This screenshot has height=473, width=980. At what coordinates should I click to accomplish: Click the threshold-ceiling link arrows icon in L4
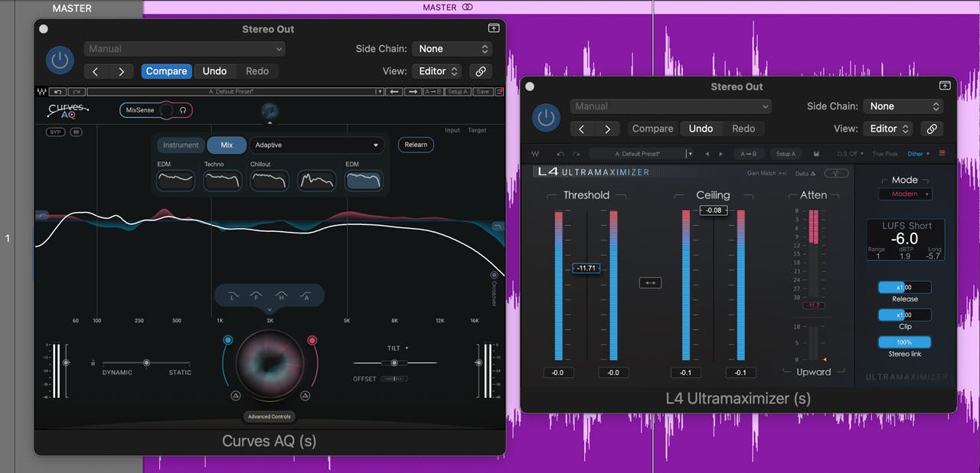click(x=650, y=282)
